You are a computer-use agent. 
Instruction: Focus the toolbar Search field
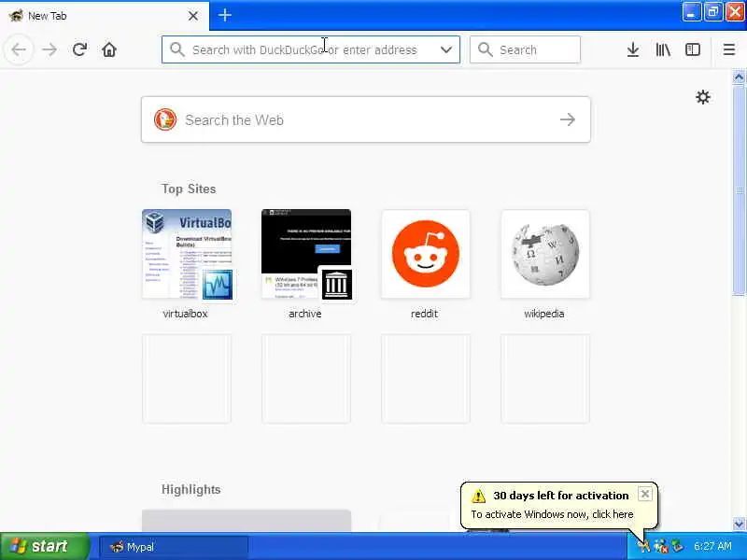pos(525,49)
